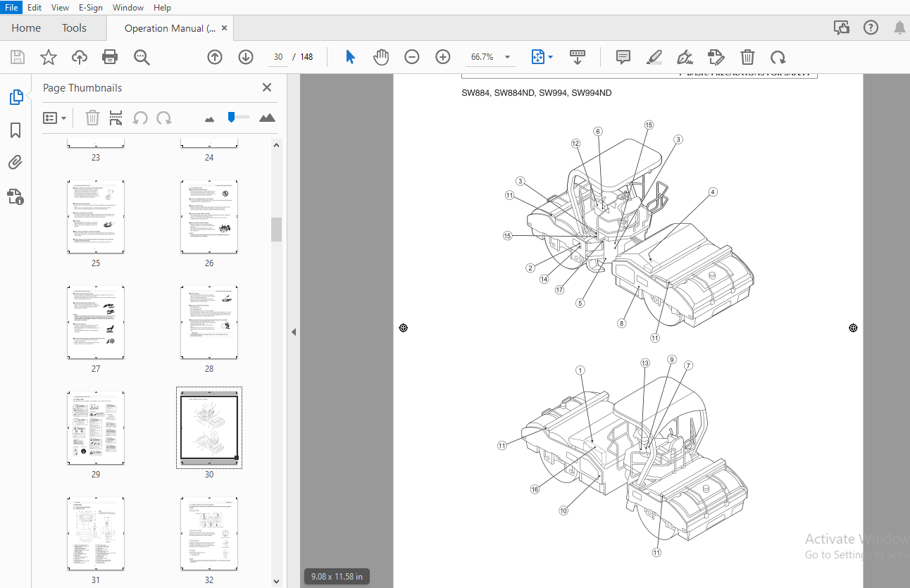Go to the previous page arrow

pyautogui.click(x=215, y=57)
